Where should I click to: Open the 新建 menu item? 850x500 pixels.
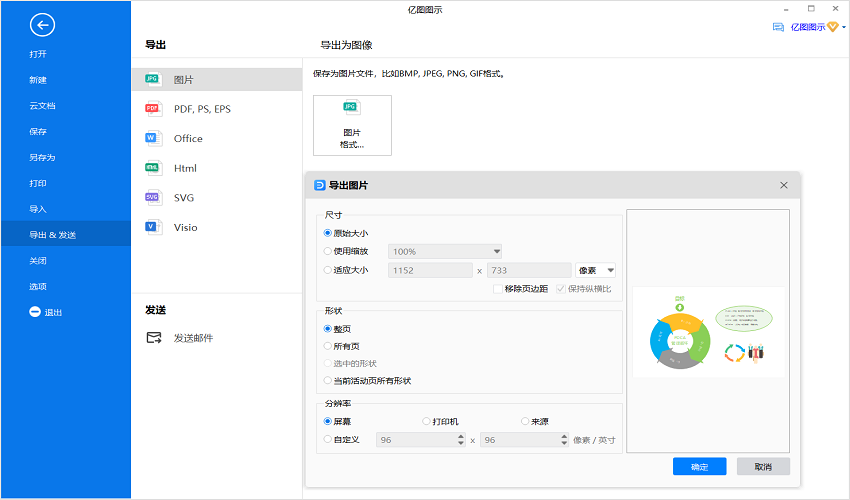click(38, 80)
